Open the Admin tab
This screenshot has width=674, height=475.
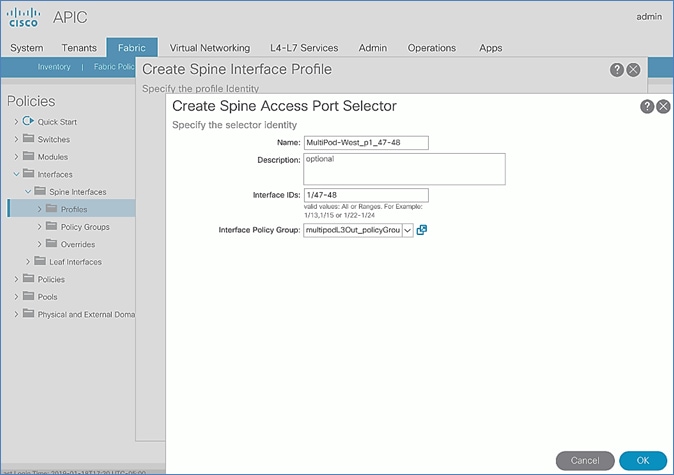coord(373,48)
